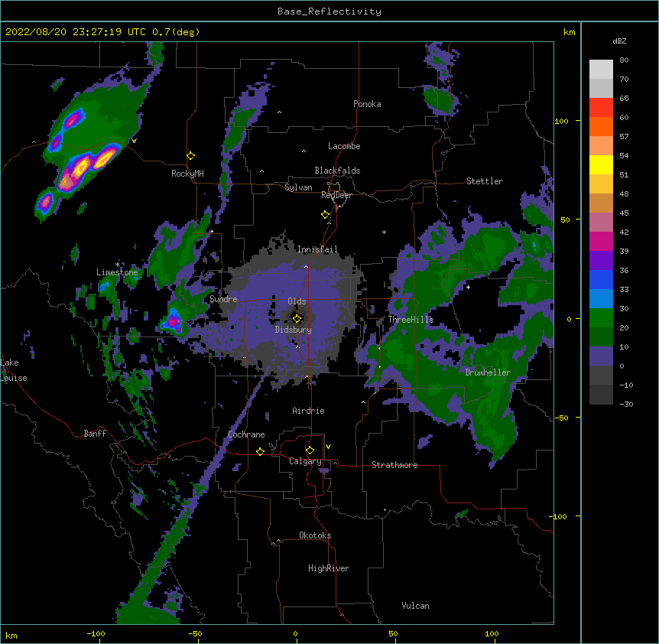
Task: Click the Lacombe city label
Action: tap(344, 146)
